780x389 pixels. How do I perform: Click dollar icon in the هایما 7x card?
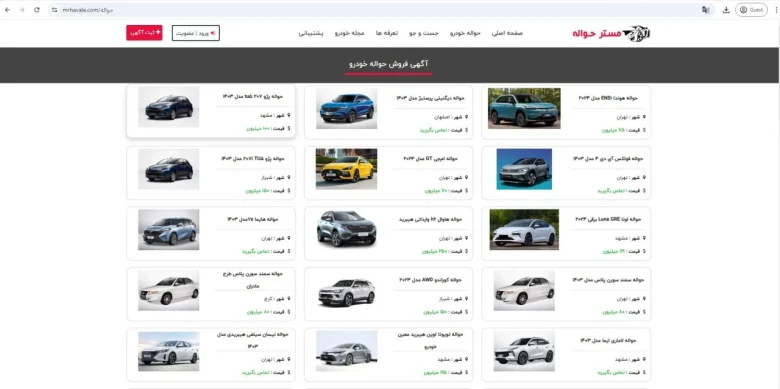pyautogui.click(x=289, y=251)
